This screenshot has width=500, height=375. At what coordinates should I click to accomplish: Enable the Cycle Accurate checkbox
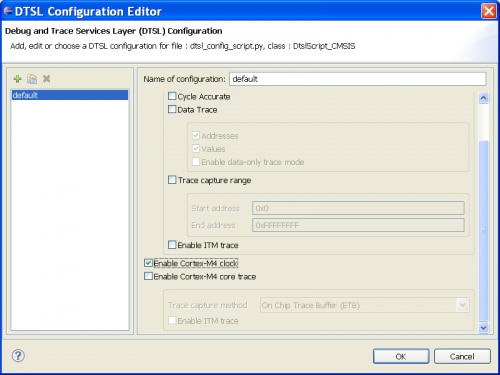[x=172, y=96]
